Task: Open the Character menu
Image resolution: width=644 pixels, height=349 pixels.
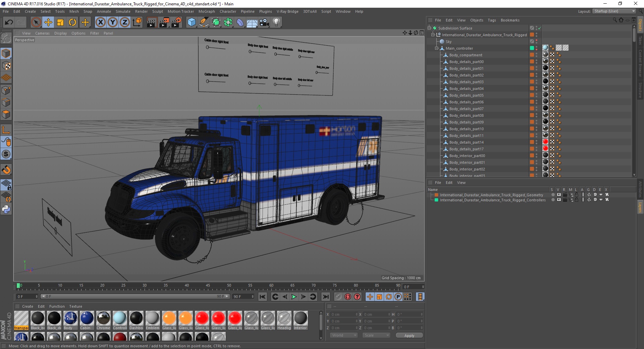Action: [x=228, y=11]
